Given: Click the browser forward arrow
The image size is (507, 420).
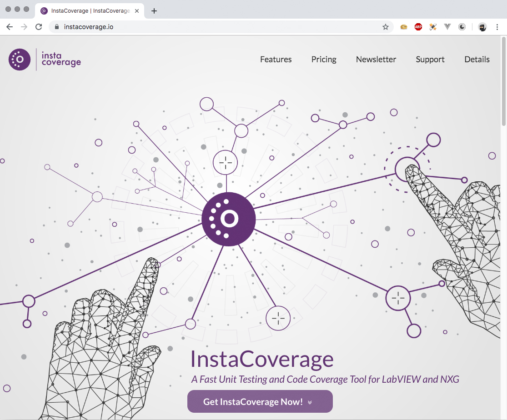Looking at the screenshot, I should [24, 27].
